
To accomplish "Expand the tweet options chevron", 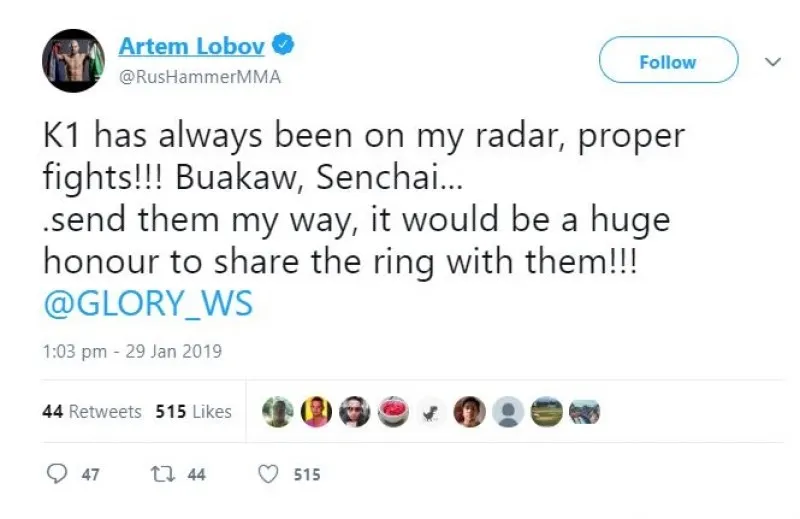I will tap(771, 62).
